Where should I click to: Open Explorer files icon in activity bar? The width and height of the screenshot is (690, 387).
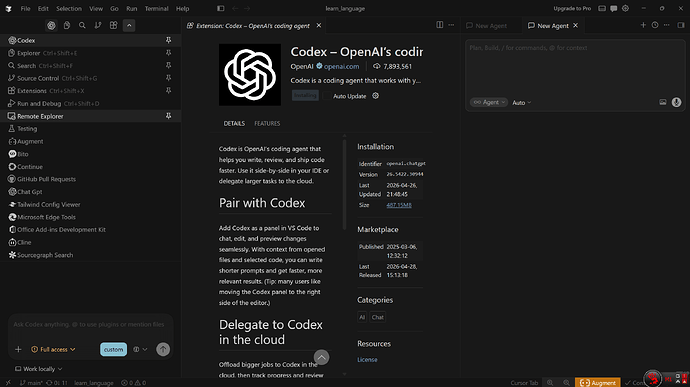67,26
